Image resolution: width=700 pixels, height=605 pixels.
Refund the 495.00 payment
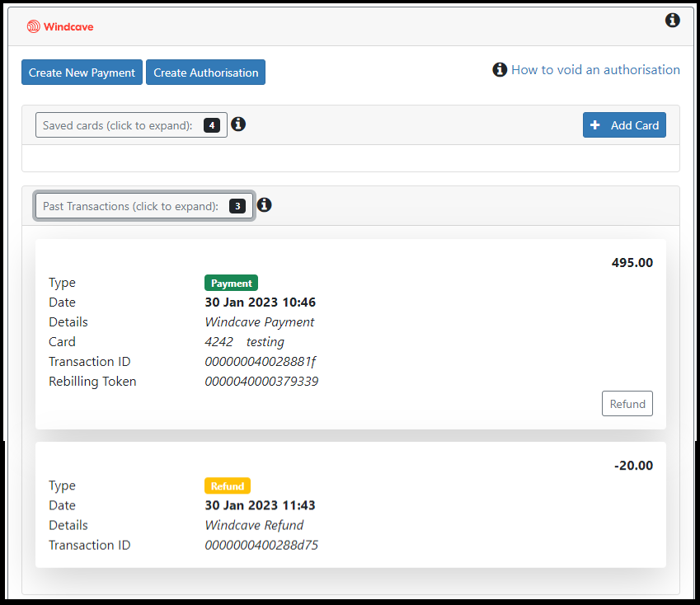pos(627,404)
